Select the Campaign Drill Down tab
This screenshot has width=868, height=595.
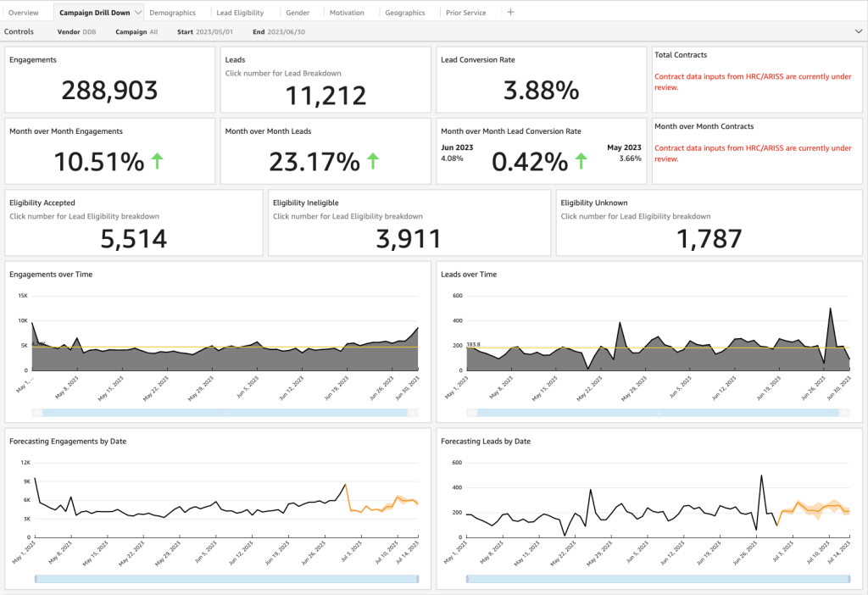coord(95,12)
